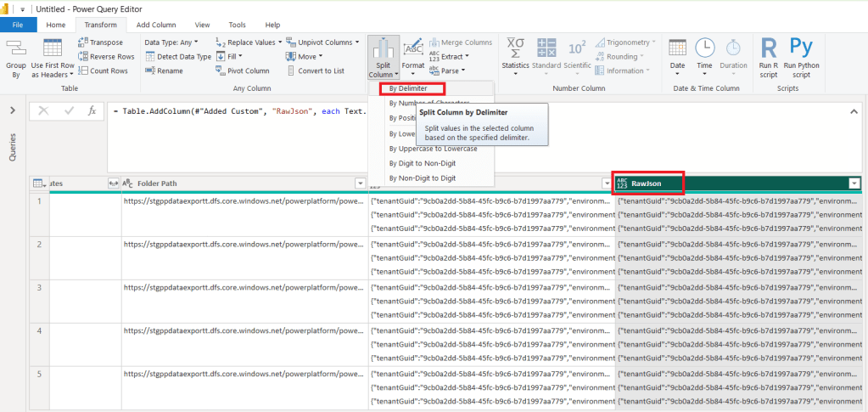Switch to the Add Column tab
This screenshot has width=868, height=412.
pyautogui.click(x=156, y=25)
